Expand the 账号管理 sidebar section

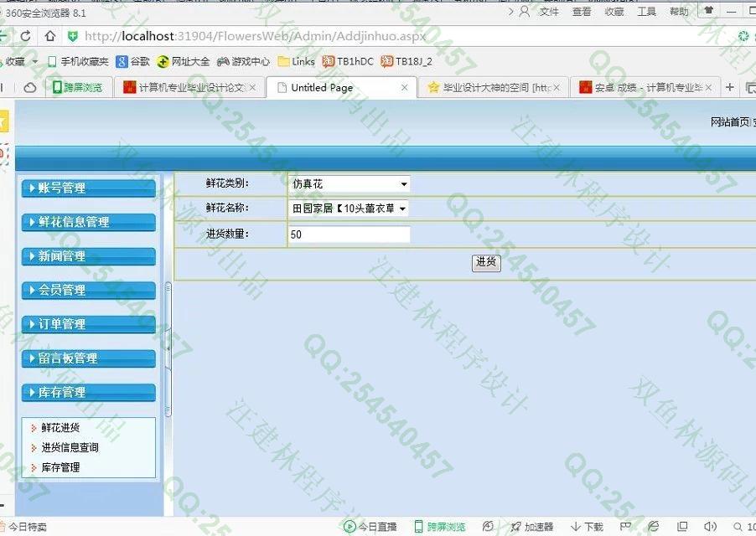click(88, 188)
